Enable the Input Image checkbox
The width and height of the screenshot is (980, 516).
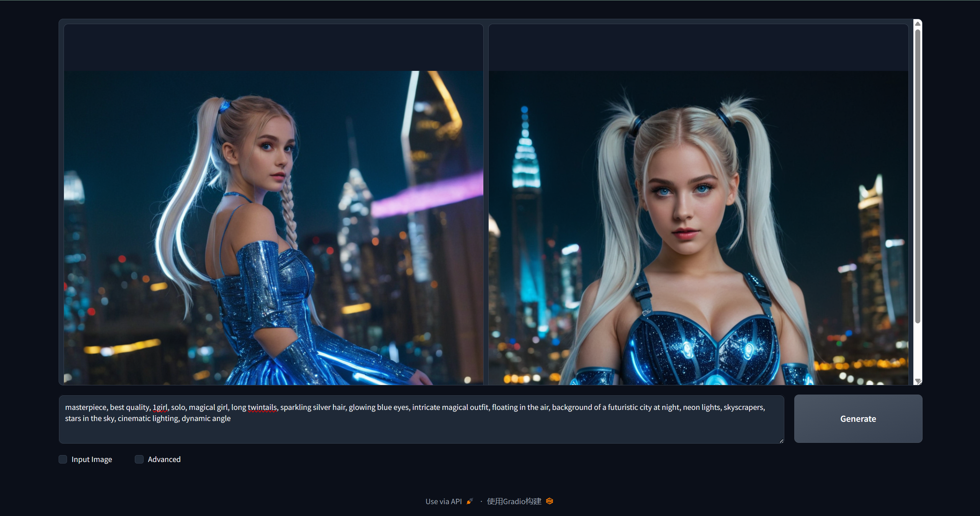[x=63, y=459]
